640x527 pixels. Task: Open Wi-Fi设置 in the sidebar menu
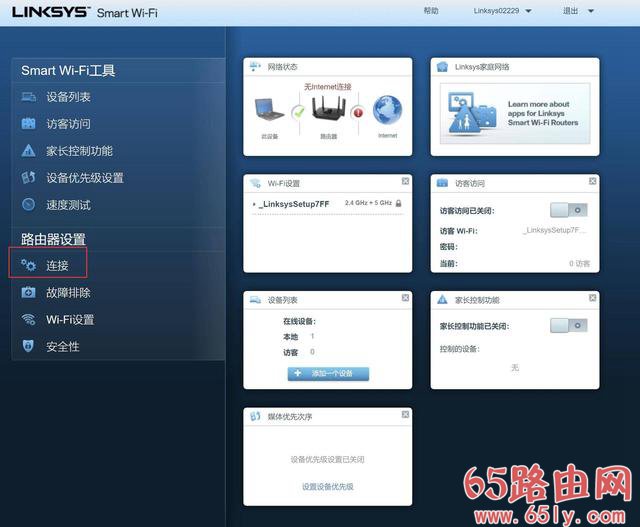tap(70, 319)
